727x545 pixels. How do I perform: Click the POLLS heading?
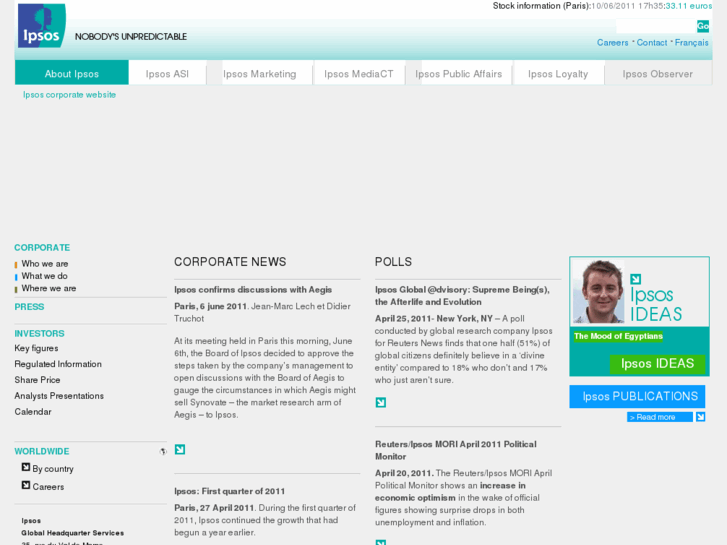click(393, 262)
